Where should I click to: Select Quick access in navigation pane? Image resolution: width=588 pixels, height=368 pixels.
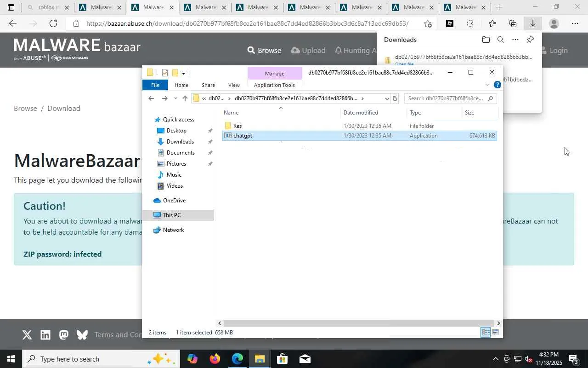coord(179,120)
